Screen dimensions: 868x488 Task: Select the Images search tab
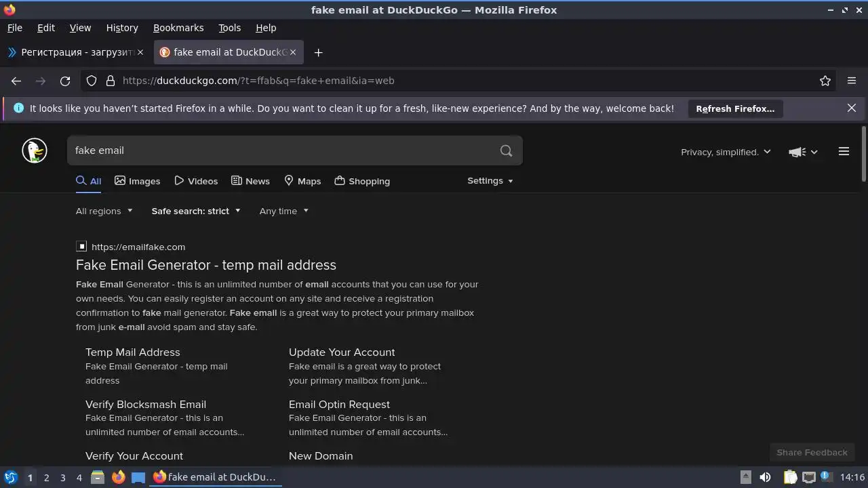[138, 181]
